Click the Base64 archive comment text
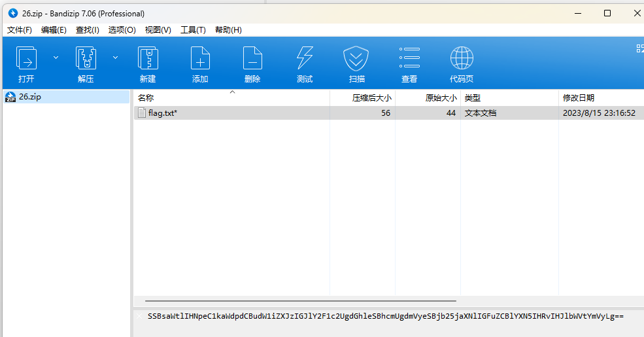The width and height of the screenshot is (644, 337). 386,316
